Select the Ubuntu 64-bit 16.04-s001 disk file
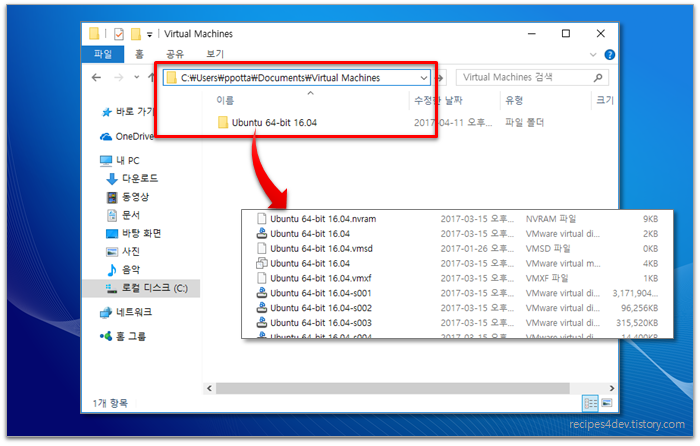 pyautogui.click(x=314, y=293)
